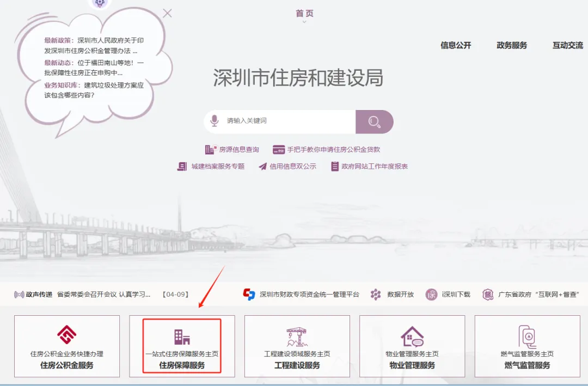Click the building icon beside 房源信息查询
The height and width of the screenshot is (386, 588).
click(211, 149)
